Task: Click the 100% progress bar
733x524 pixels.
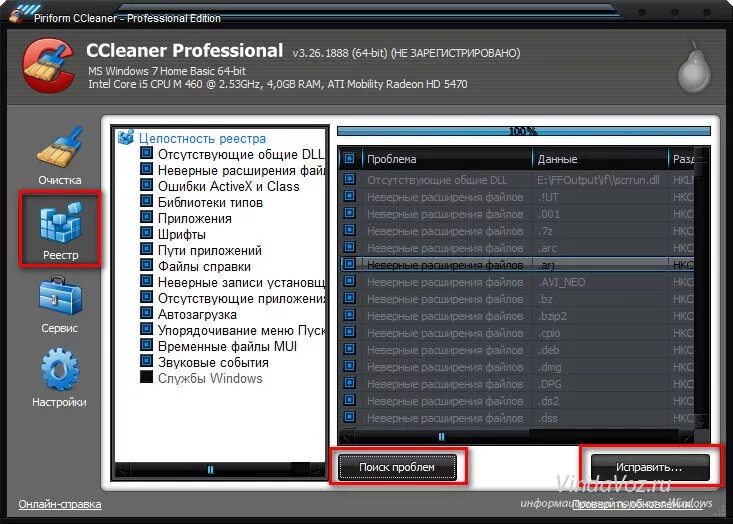Action: [524, 131]
